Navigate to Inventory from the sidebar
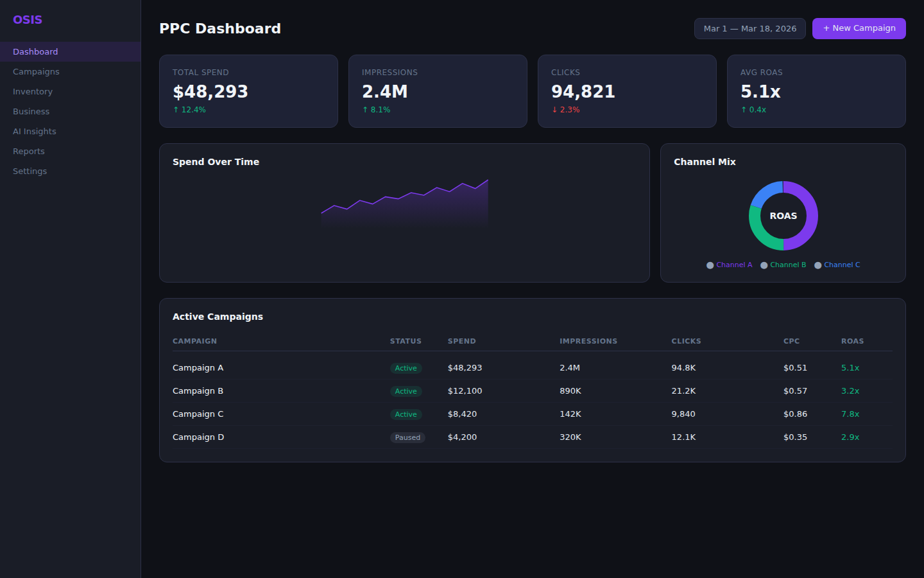The height and width of the screenshot is (578, 924). [x=33, y=91]
